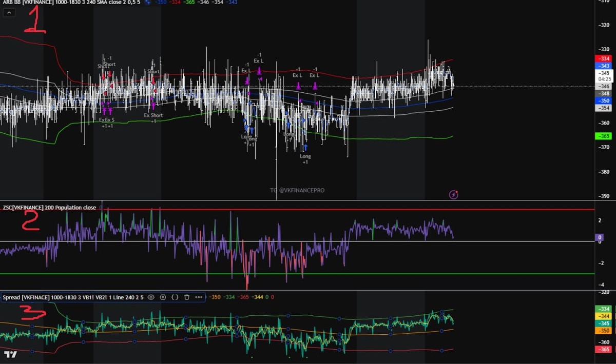616x364 pixels.
Task: Click the blue -350 price scale label
Action: [x=603, y=100]
